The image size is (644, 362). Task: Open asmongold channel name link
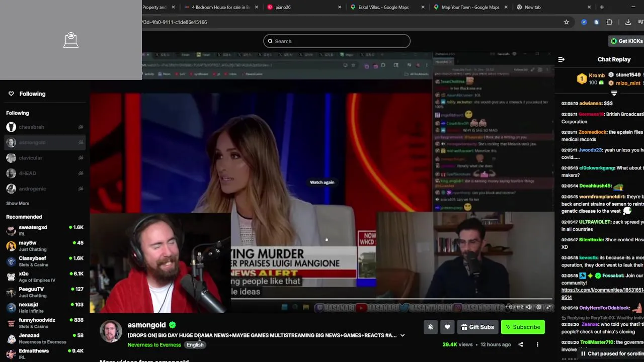(x=146, y=325)
